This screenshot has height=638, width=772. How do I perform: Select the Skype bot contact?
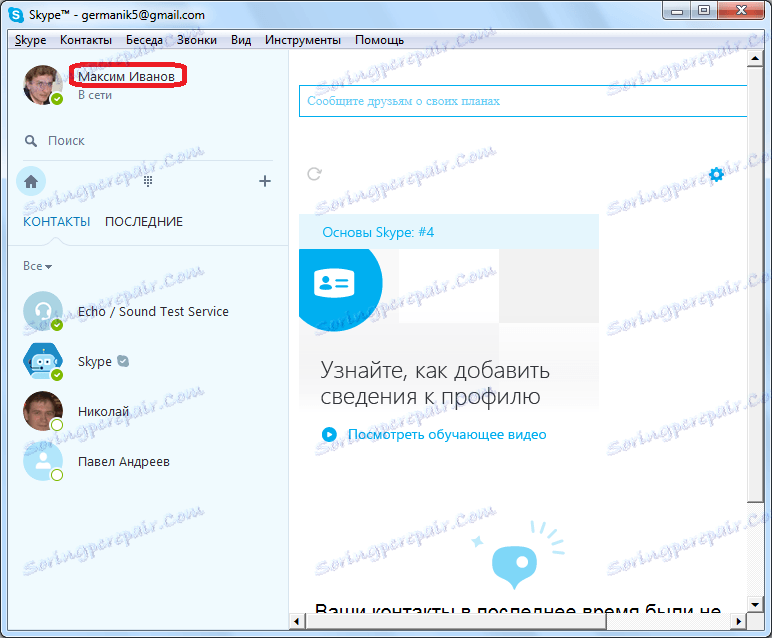pyautogui.click(x=148, y=362)
